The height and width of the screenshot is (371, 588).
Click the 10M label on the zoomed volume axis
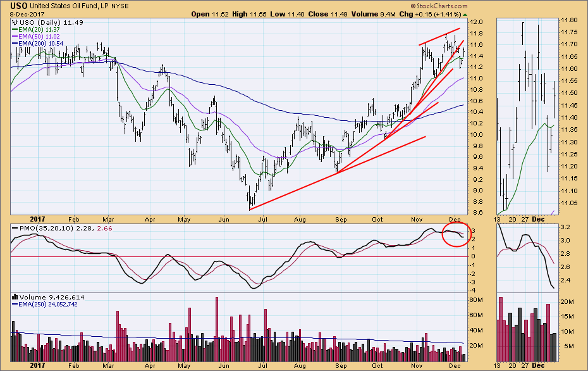(568, 332)
